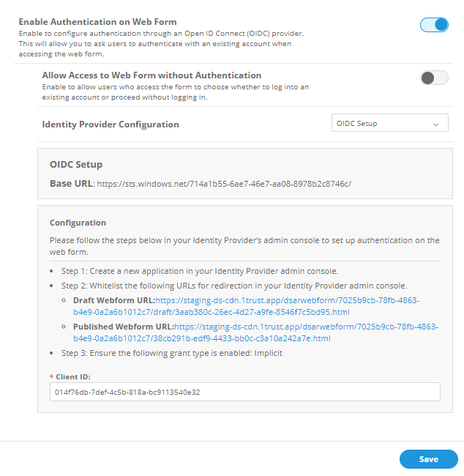
Task: Disable the Enable Authentication on Web Form toggle
Action: [x=434, y=25]
